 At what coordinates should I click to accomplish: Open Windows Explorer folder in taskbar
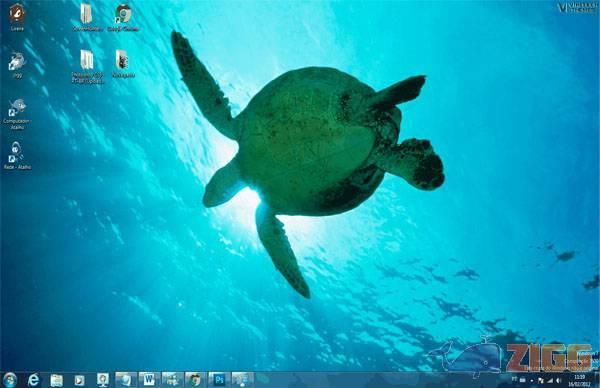pos(57,380)
